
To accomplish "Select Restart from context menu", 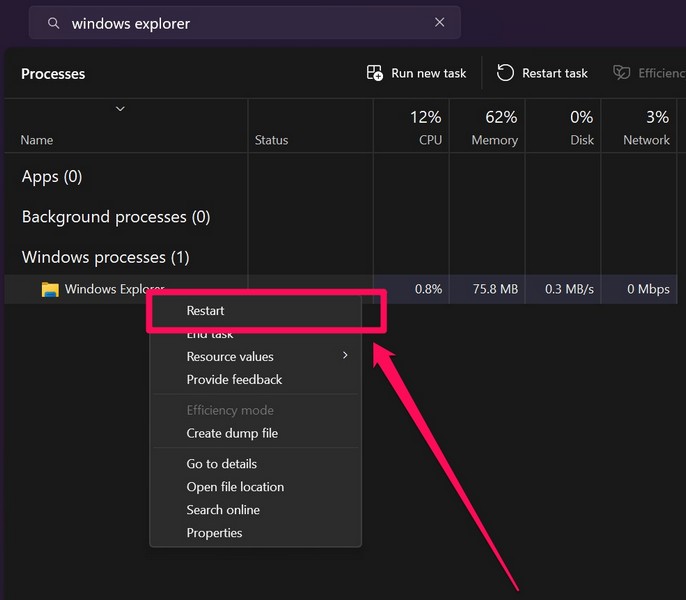I will [x=206, y=311].
